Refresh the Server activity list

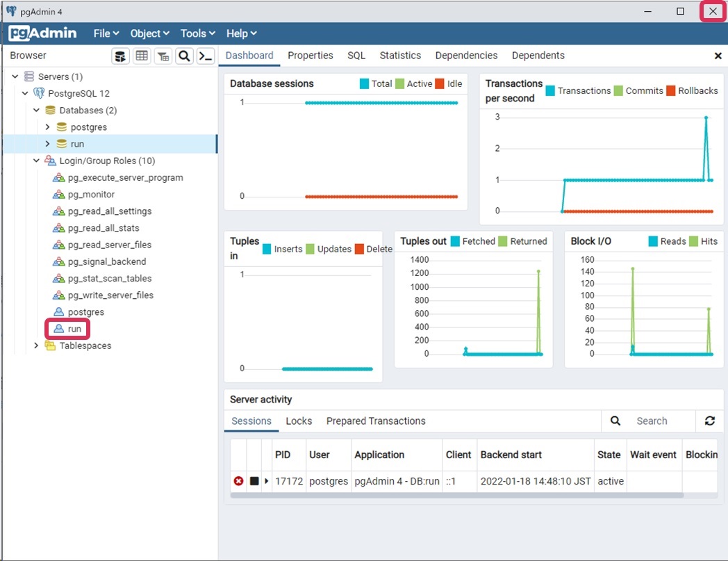click(709, 421)
